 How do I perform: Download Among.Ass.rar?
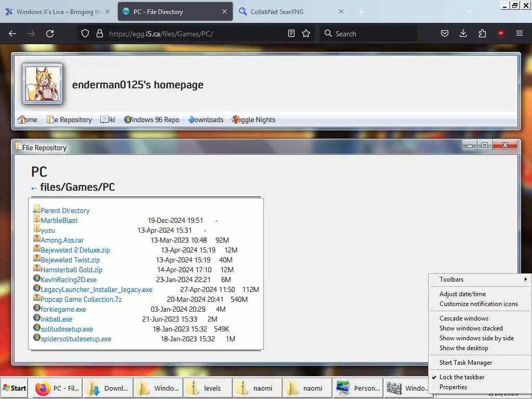pyautogui.click(x=62, y=240)
